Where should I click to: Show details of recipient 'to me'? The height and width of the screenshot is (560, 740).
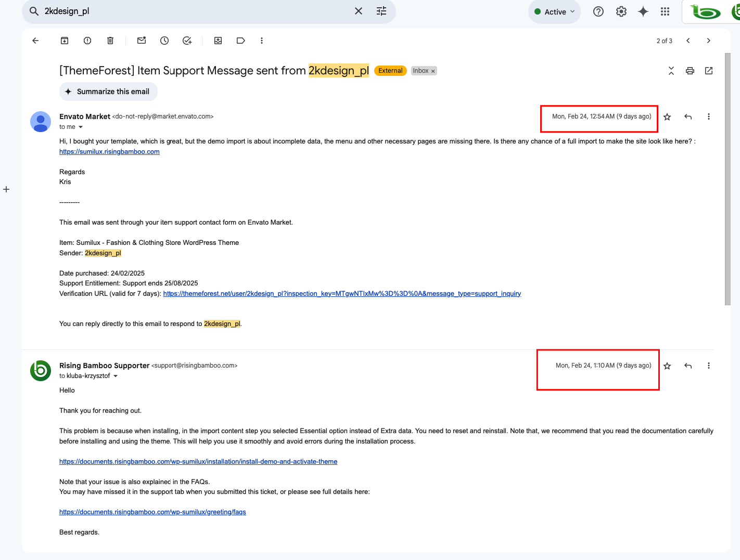[80, 127]
